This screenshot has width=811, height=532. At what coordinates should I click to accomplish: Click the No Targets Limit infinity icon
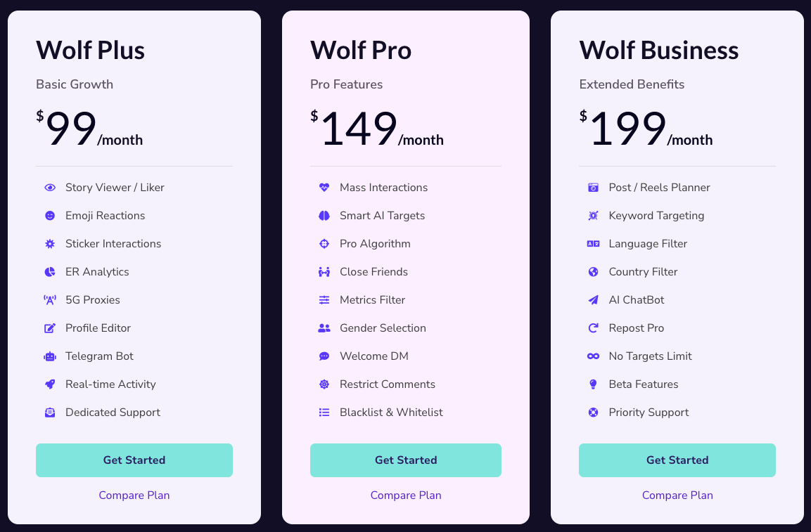coord(593,356)
